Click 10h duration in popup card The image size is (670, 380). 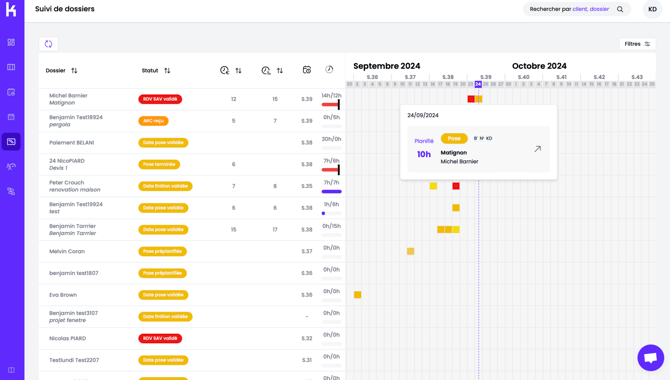click(x=424, y=154)
